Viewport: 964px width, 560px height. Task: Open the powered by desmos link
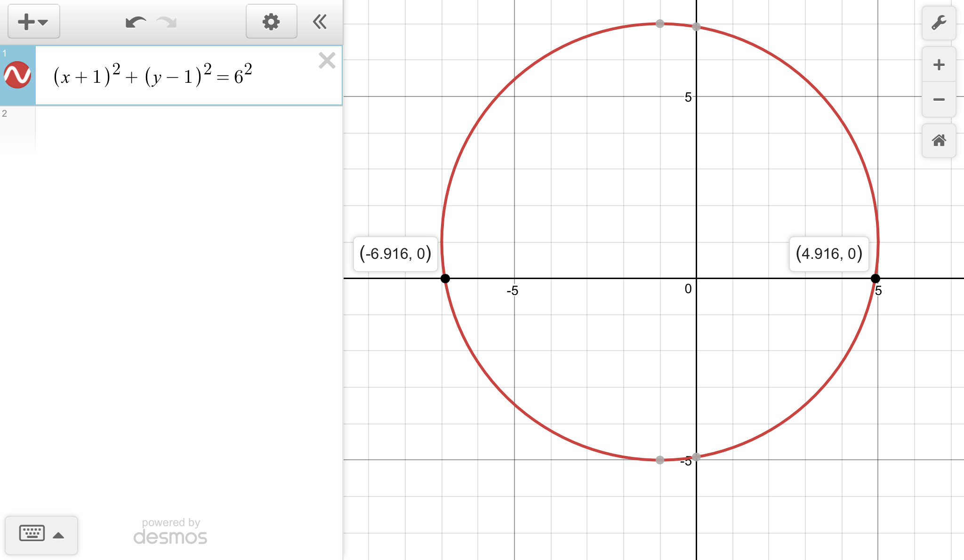(x=170, y=532)
